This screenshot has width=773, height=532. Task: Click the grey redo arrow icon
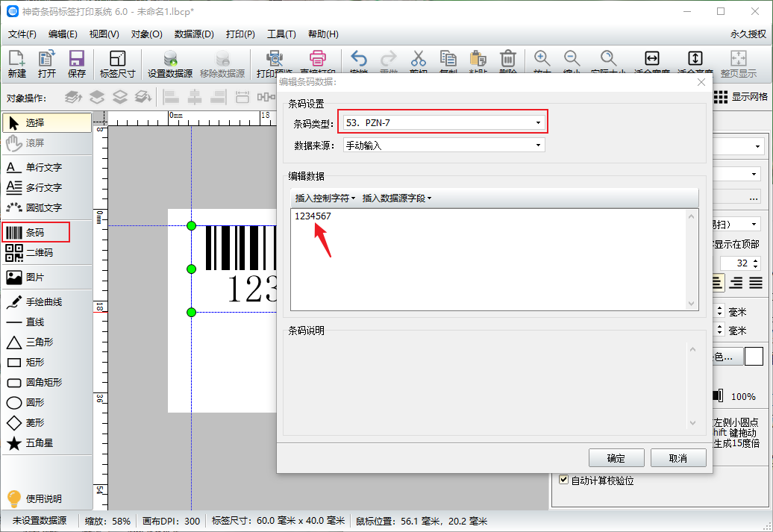click(x=389, y=59)
